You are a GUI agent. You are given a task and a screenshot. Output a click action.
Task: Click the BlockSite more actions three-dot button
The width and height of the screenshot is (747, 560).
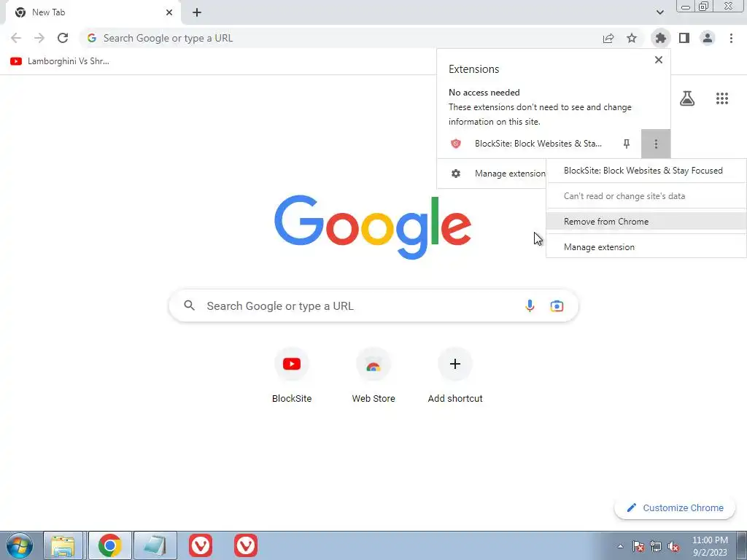656,144
